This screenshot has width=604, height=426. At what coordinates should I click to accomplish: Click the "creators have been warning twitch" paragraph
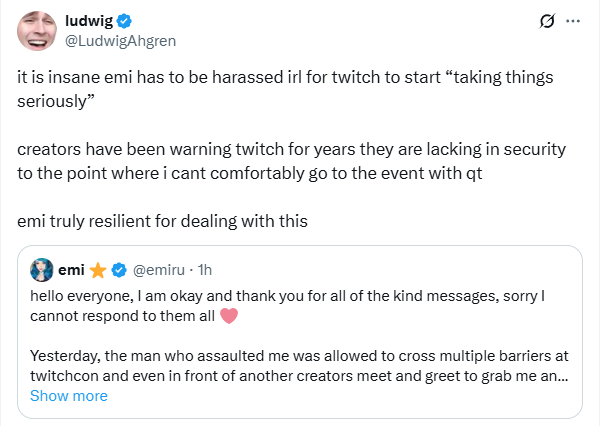(291, 160)
